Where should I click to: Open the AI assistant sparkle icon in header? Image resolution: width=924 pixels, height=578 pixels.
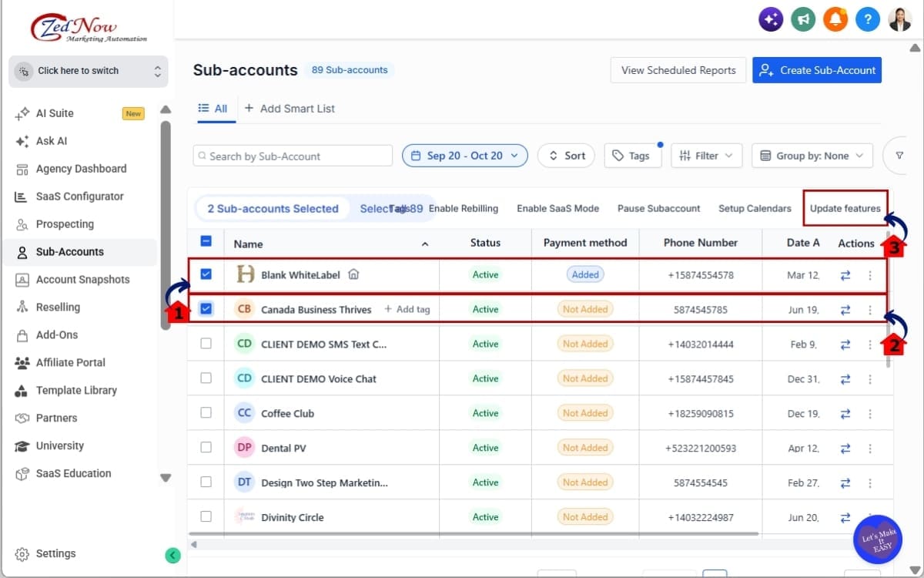coord(771,19)
